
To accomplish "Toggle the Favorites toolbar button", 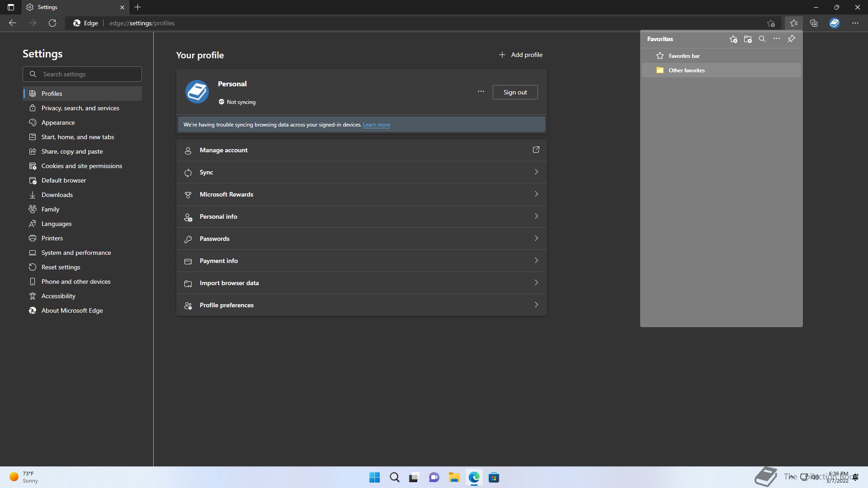I will [794, 23].
